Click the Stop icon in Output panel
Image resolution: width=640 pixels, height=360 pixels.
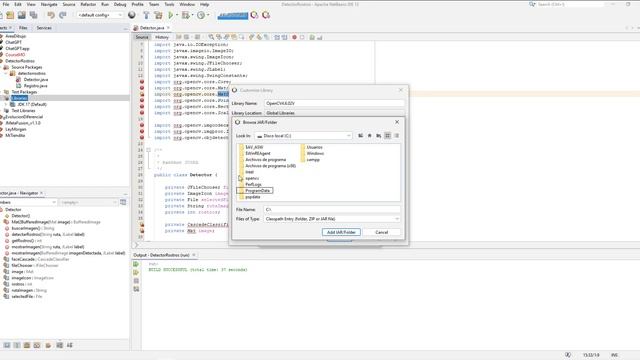point(136,281)
